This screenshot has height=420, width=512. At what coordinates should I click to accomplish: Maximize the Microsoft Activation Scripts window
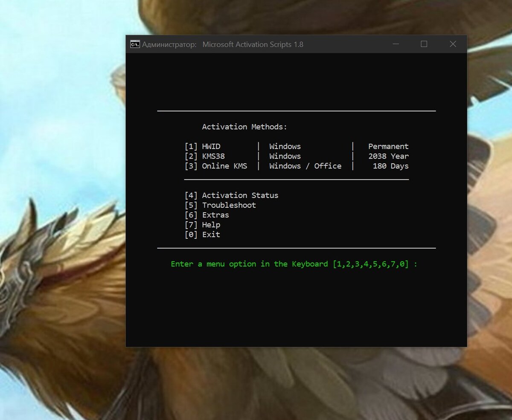tap(424, 44)
